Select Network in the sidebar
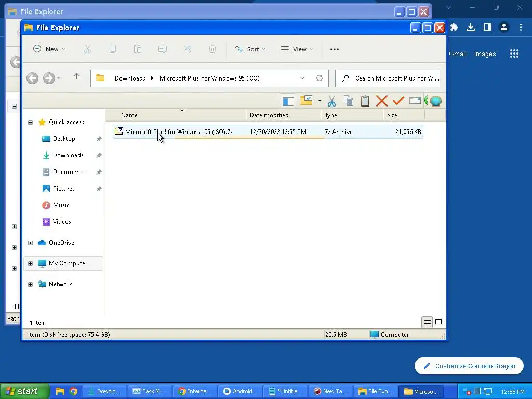Image resolution: width=532 pixels, height=399 pixels. pyautogui.click(x=60, y=284)
